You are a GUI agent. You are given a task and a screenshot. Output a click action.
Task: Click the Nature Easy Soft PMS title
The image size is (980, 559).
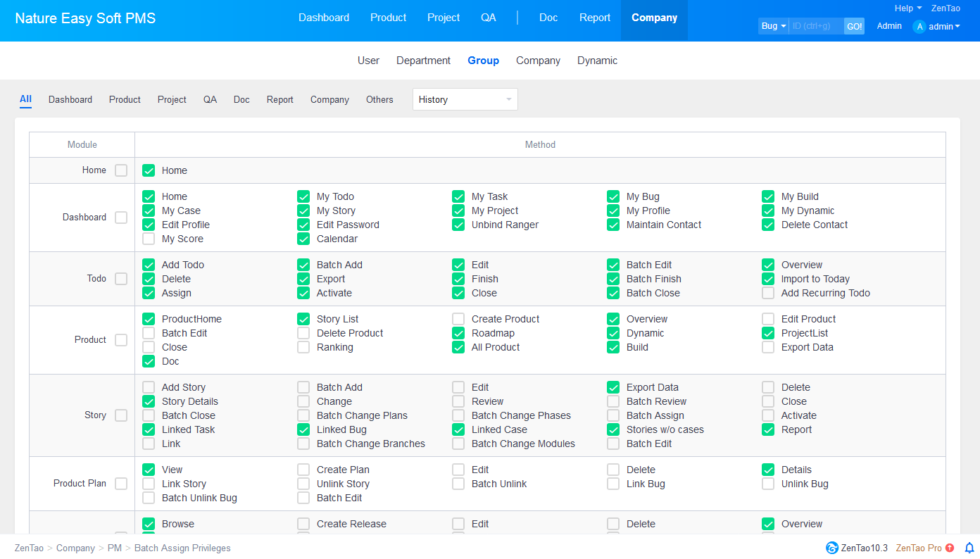point(85,18)
